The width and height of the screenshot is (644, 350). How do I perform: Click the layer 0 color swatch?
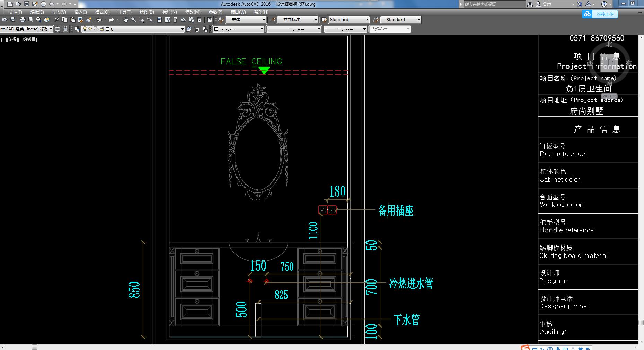pos(107,29)
